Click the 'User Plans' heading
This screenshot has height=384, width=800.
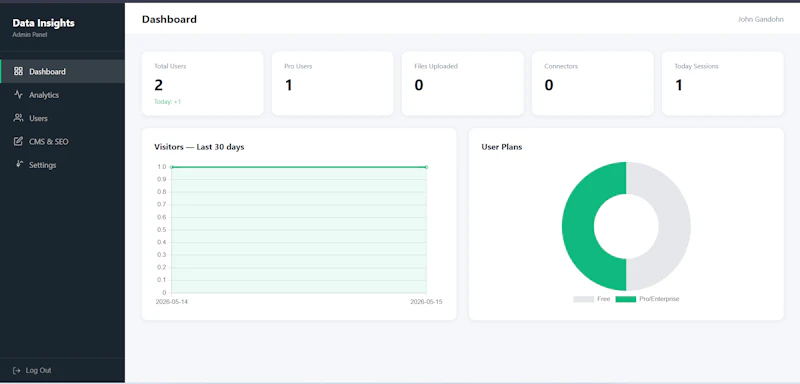click(x=502, y=147)
